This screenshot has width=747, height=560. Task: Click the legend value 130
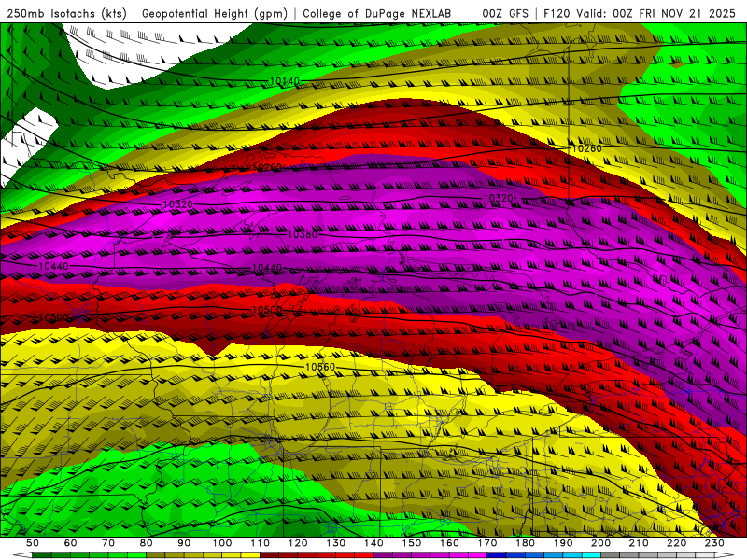(x=336, y=543)
